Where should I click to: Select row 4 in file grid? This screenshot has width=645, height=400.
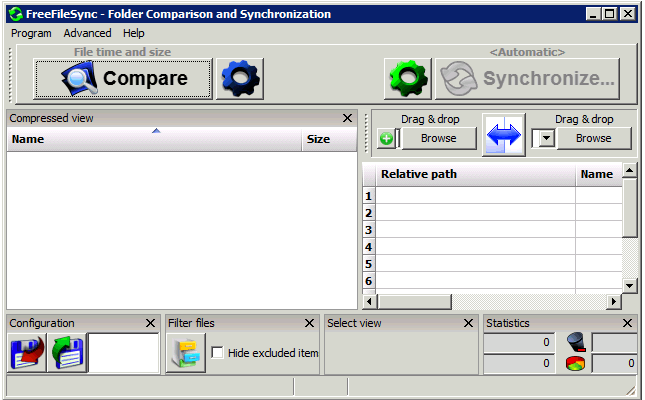pyautogui.click(x=369, y=247)
